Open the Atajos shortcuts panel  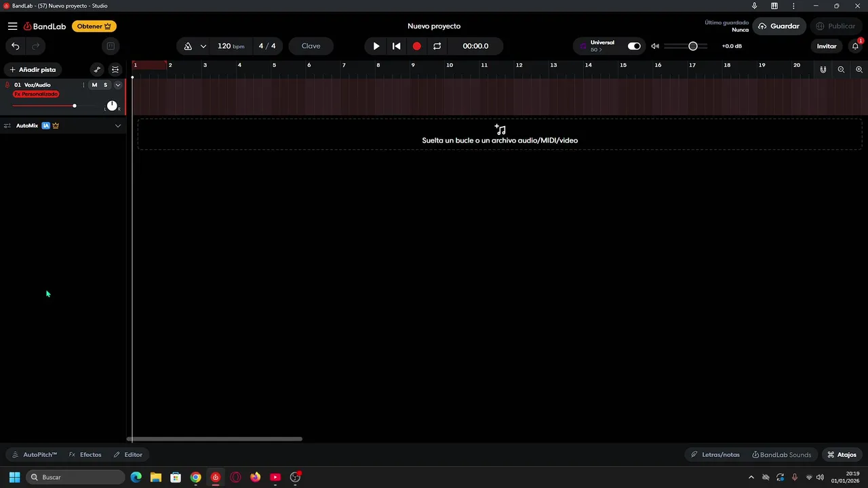[842, 455]
